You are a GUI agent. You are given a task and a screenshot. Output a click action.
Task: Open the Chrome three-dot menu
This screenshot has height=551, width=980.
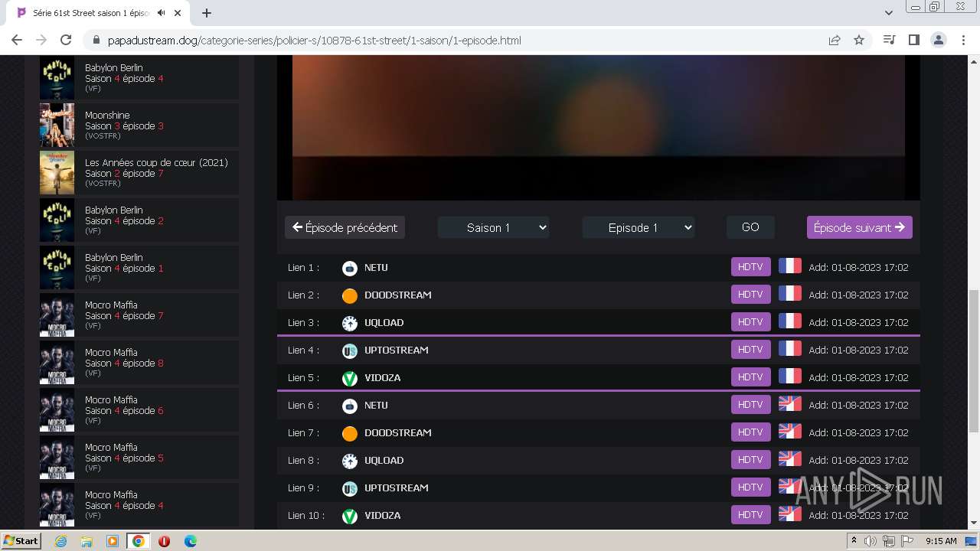pyautogui.click(x=962, y=40)
